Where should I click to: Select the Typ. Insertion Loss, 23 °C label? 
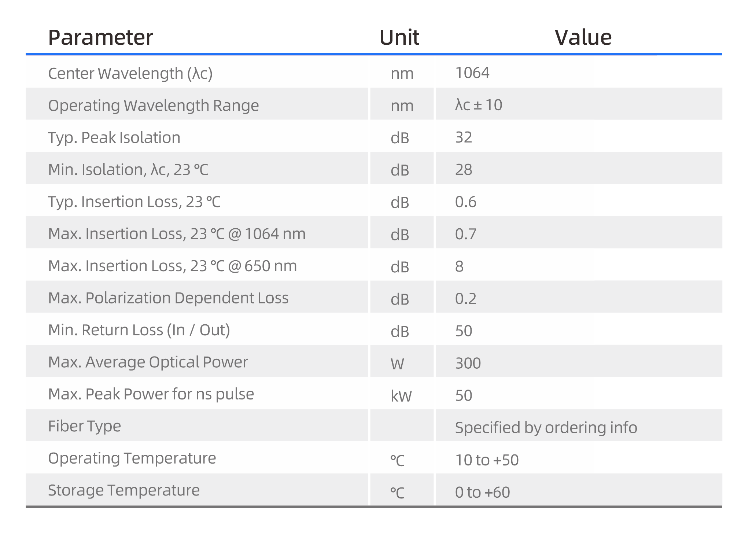[x=134, y=202]
